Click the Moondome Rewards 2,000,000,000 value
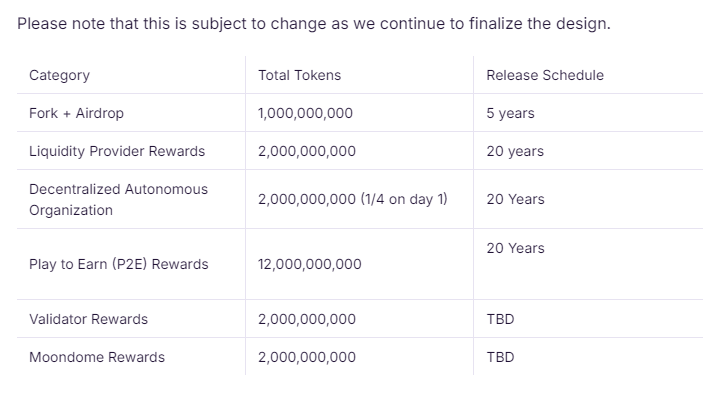 coord(307,357)
